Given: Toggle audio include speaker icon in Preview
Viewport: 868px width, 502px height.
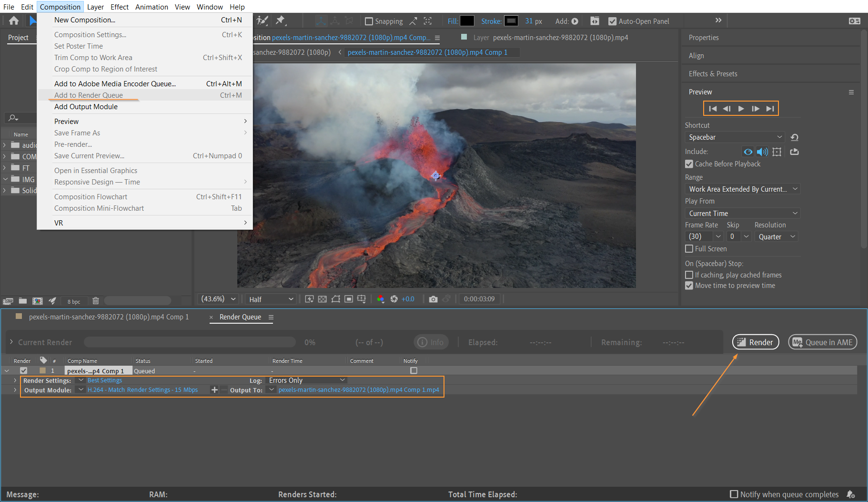Looking at the screenshot, I should coord(762,152).
